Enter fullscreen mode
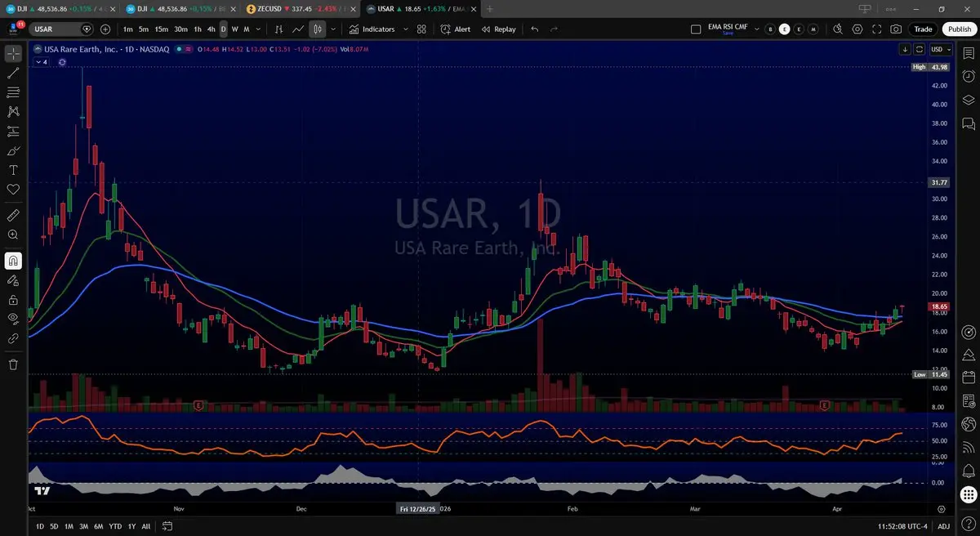Viewport: 980px width, 536px height. tap(877, 29)
